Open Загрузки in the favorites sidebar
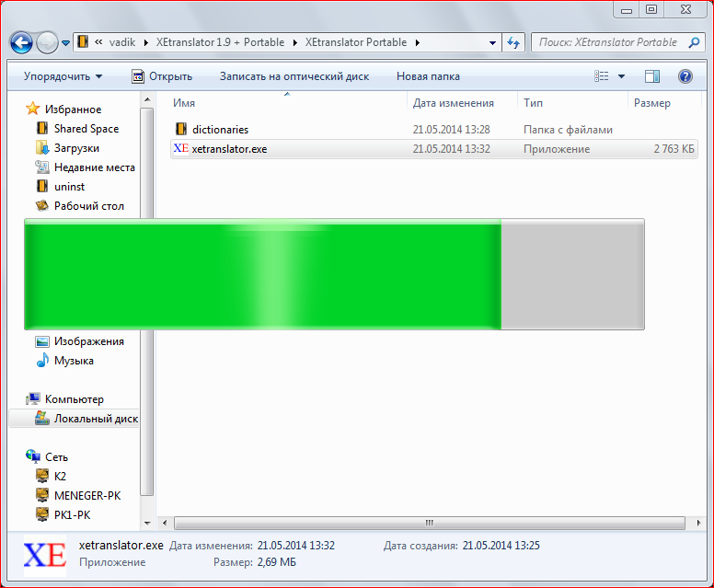 [76, 148]
